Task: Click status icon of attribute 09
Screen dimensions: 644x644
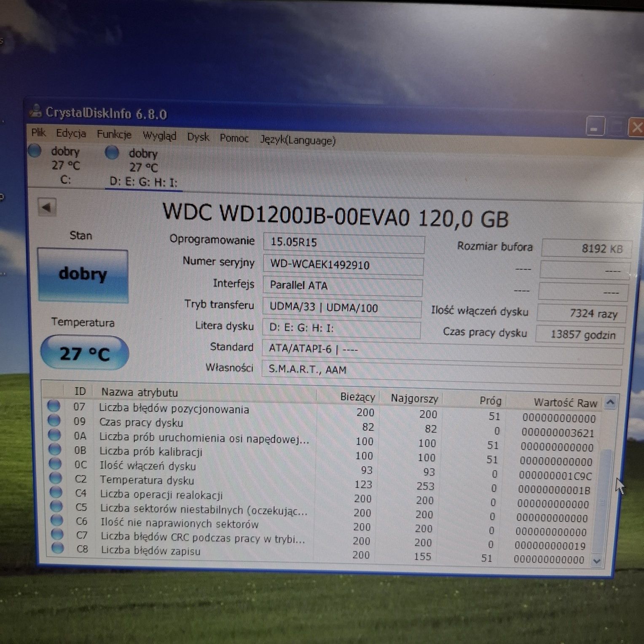Action: pyautogui.click(x=54, y=420)
